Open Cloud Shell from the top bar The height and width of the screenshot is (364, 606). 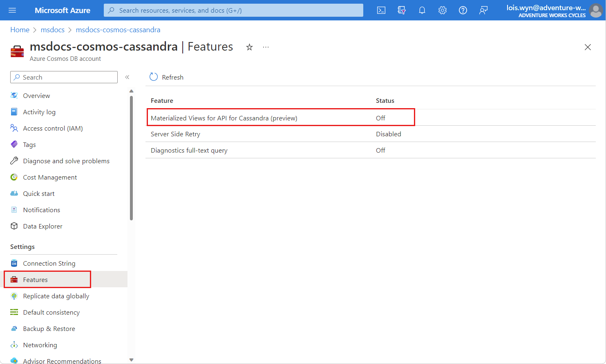[381, 10]
